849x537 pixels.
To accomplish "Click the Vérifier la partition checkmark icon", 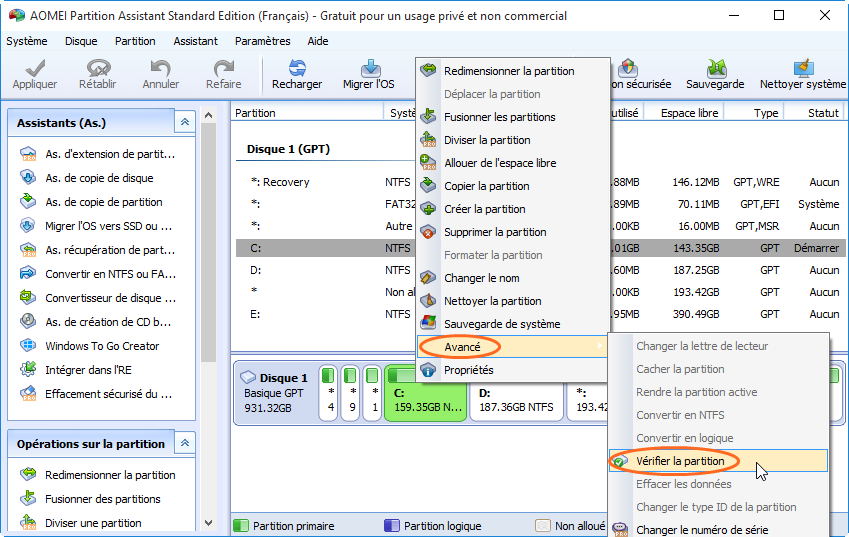I will tap(620, 461).
